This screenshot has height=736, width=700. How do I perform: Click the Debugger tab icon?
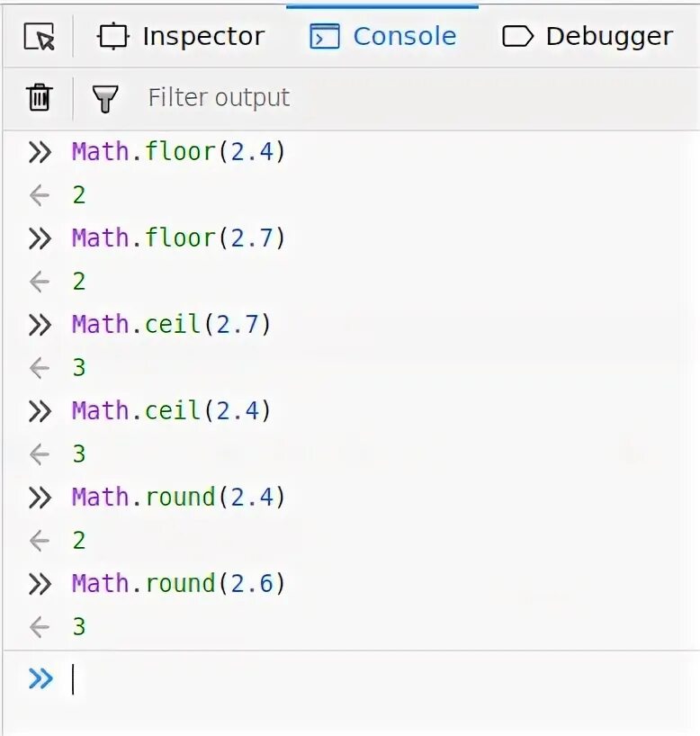click(518, 37)
